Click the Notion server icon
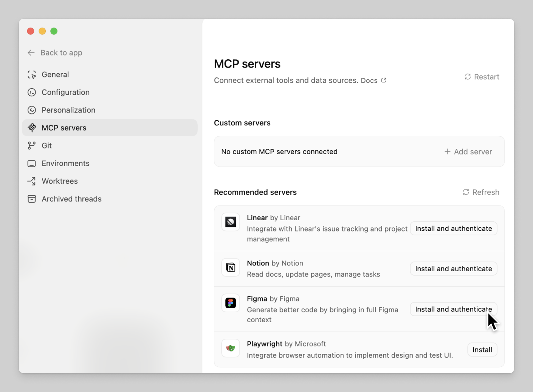Viewport: 533px width, 392px height. (x=230, y=267)
